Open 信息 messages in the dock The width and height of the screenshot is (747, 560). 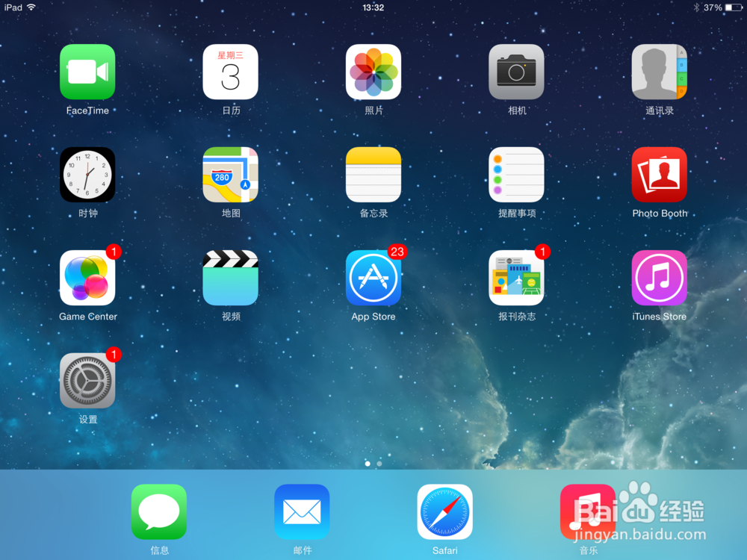(x=159, y=512)
